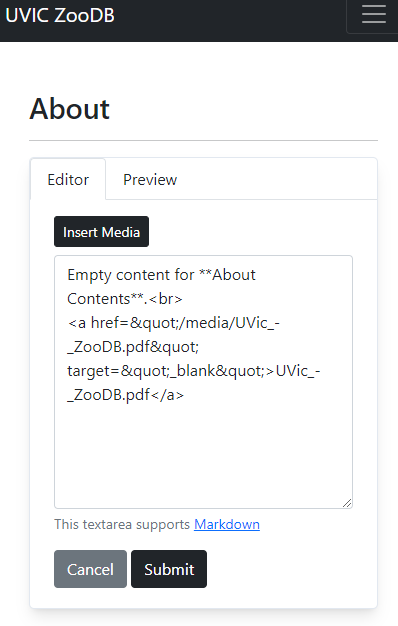Viewport: 398px width, 626px height.
Task: Click the divider line under About
Action: tap(204, 141)
